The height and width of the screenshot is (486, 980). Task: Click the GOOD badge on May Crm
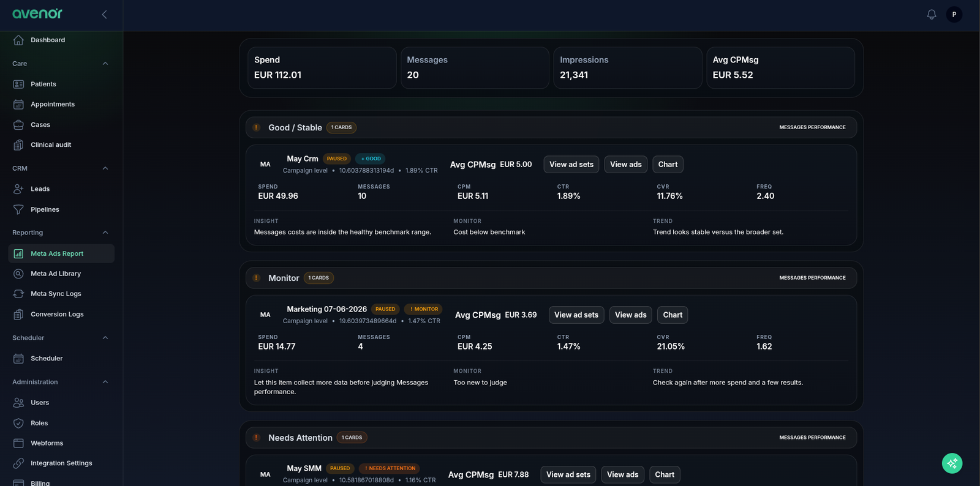[x=371, y=159]
